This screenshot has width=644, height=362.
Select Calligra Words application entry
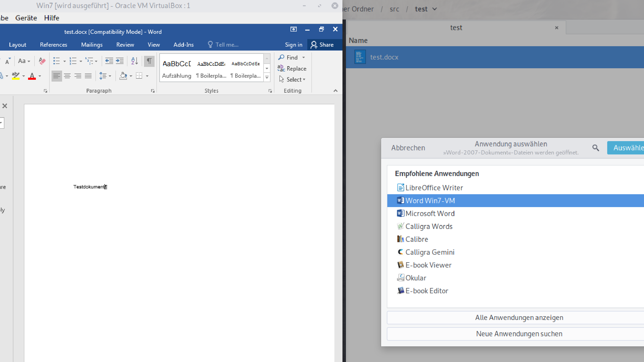pos(515,226)
